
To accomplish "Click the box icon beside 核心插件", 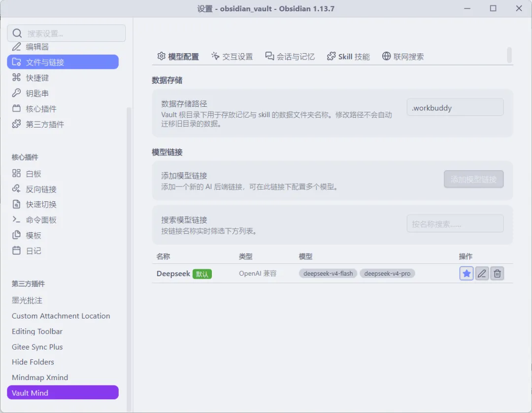I will pyautogui.click(x=16, y=108).
